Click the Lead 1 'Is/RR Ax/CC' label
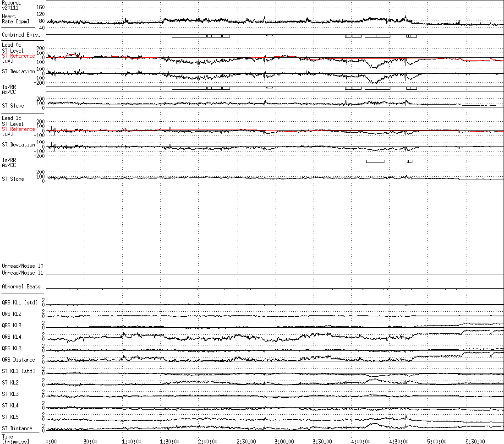504x444 pixels. click(x=9, y=163)
